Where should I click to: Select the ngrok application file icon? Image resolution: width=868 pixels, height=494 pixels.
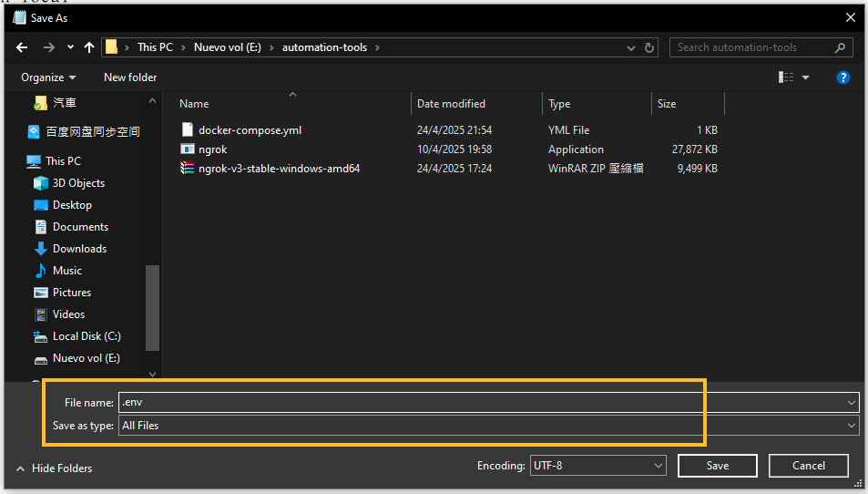click(187, 149)
